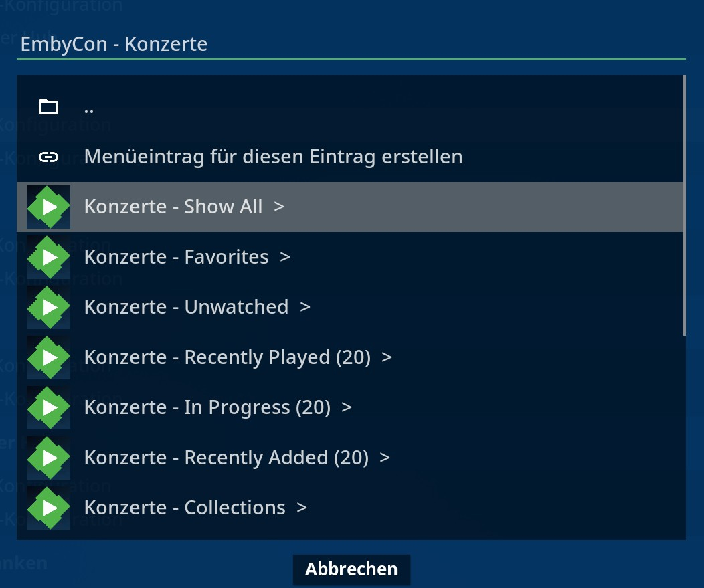Expand the arrow after Konzerte - Collections
704x588 pixels.
(x=302, y=508)
